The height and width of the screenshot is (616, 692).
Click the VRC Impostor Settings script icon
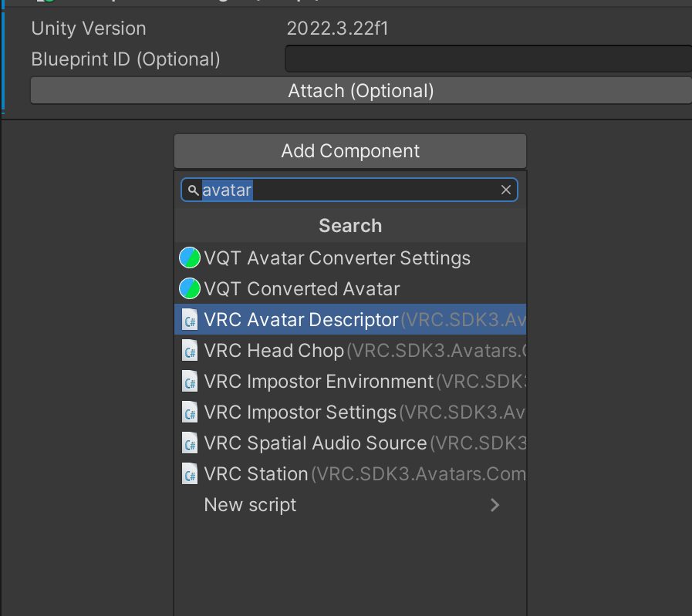coord(190,412)
